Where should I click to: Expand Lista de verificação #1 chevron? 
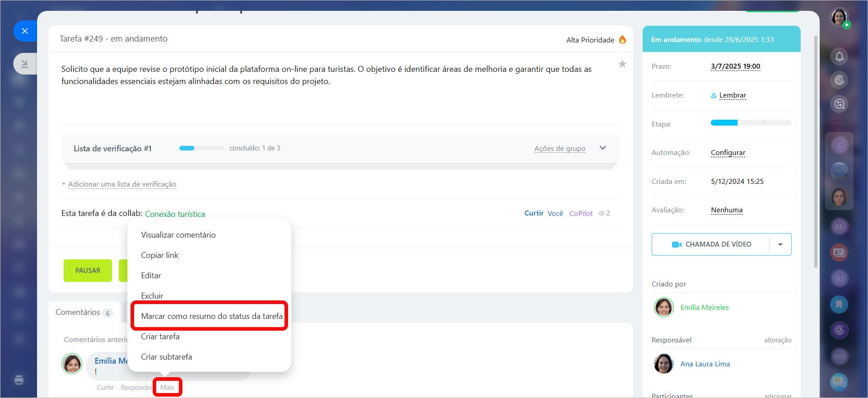point(602,148)
